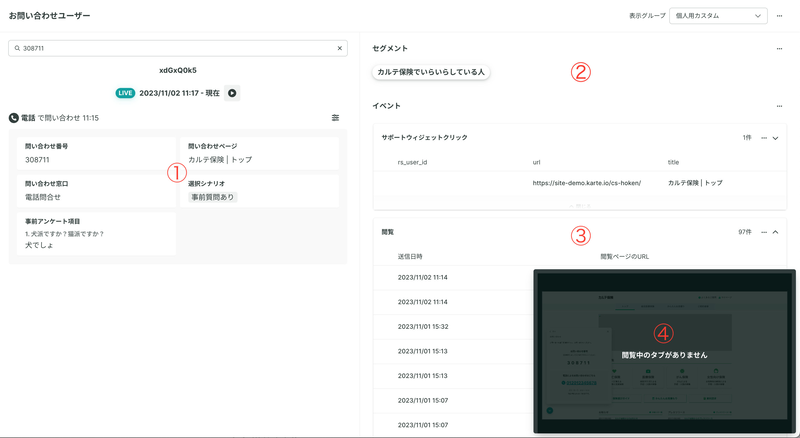Click the title cell カルテ保険 | トップ in events
This screenshot has height=438, width=800.
[x=695, y=183]
